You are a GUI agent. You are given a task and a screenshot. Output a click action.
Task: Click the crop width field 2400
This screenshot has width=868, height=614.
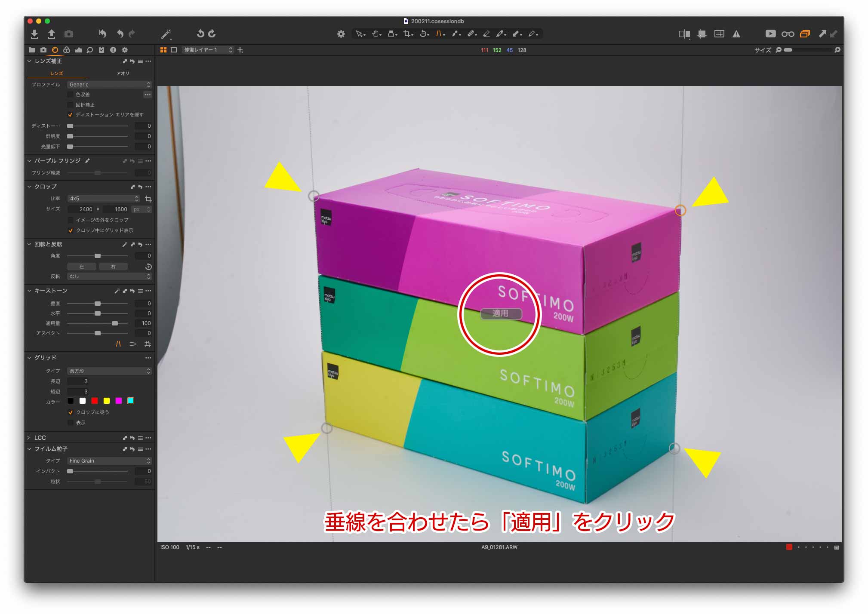[81, 209]
